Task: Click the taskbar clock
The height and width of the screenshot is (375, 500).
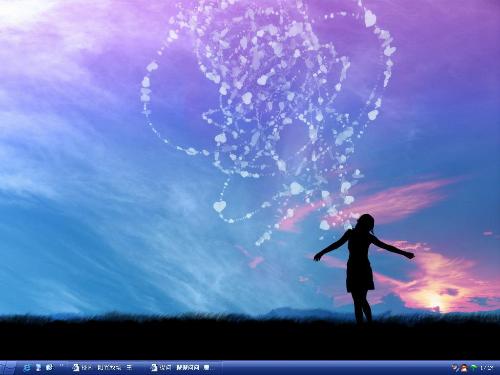Action: coord(487,368)
